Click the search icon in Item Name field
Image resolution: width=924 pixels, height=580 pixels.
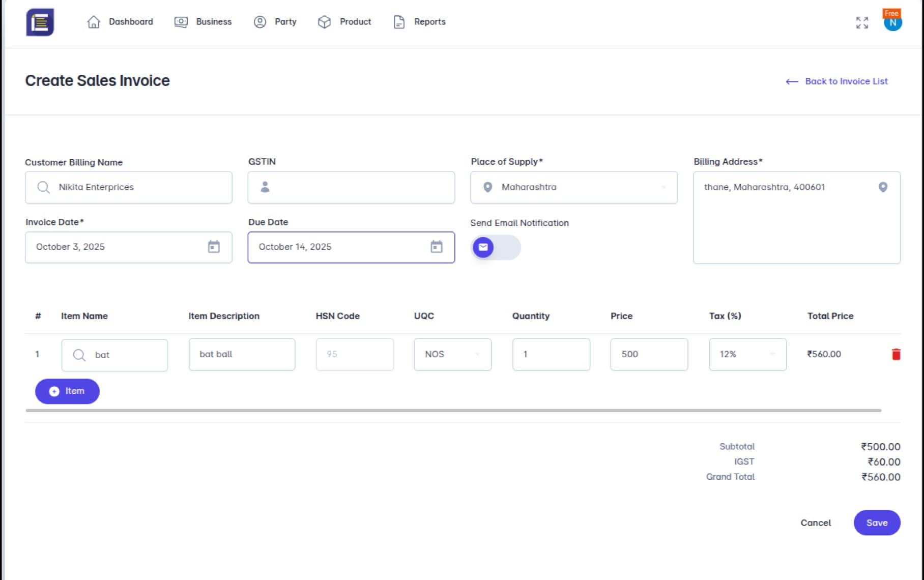point(79,355)
